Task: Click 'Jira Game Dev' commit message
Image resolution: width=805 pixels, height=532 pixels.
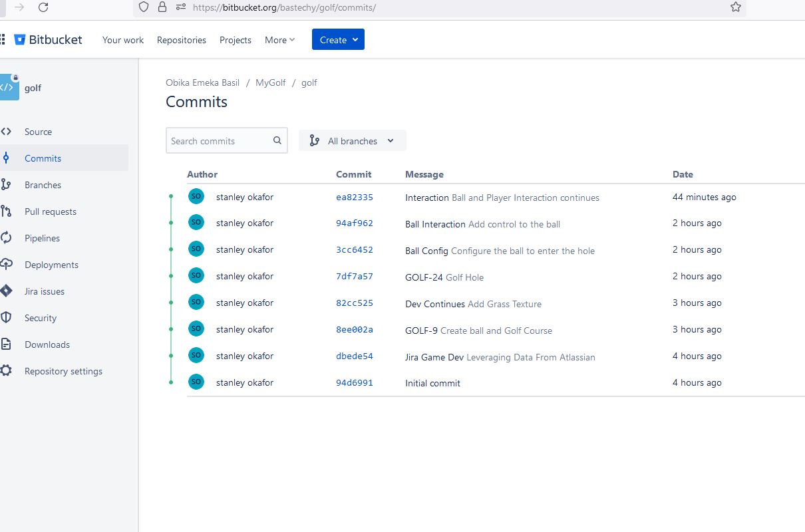Action: click(x=434, y=357)
